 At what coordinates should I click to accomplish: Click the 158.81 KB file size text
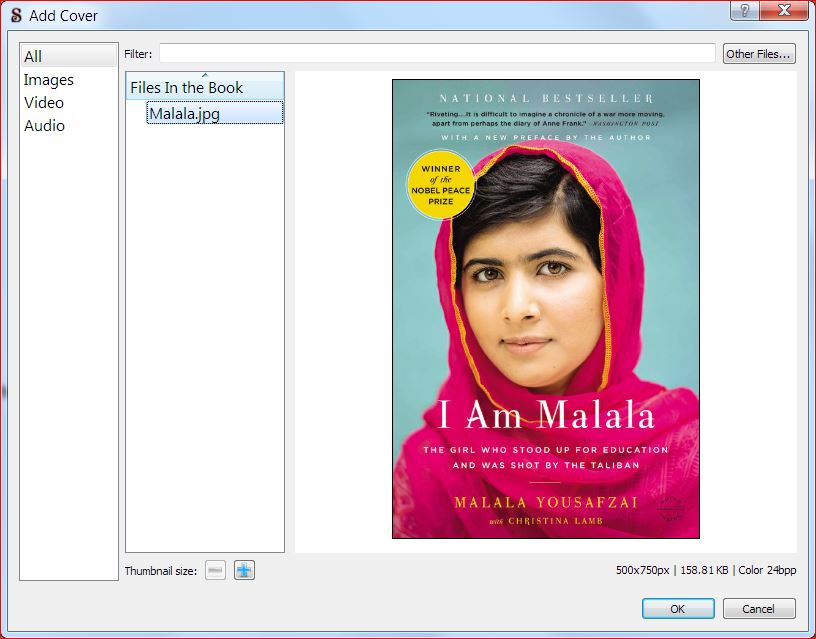(x=704, y=570)
